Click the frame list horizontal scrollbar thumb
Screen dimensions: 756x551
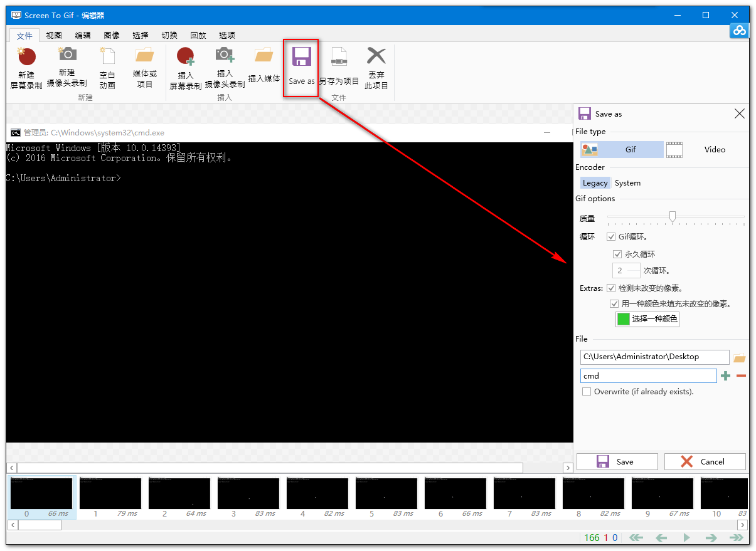pos(40,525)
